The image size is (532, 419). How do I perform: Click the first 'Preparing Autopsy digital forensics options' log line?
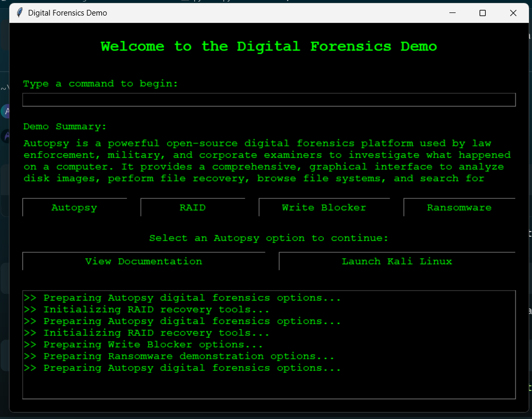pyautogui.click(x=182, y=298)
